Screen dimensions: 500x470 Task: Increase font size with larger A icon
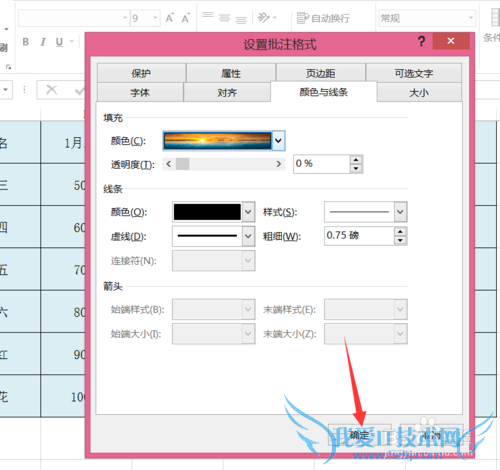pos(169,18)
